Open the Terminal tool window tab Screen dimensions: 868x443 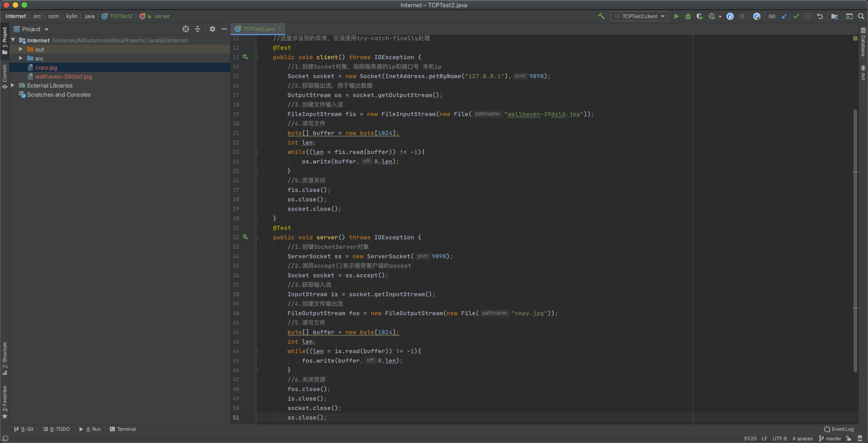[123, 429]
